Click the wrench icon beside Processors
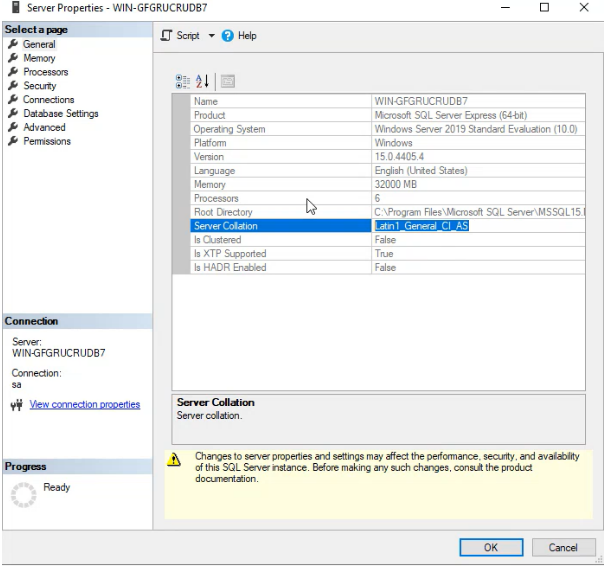Image resolution: width=606 pixels, height=568 pixels. coord(13,72)
